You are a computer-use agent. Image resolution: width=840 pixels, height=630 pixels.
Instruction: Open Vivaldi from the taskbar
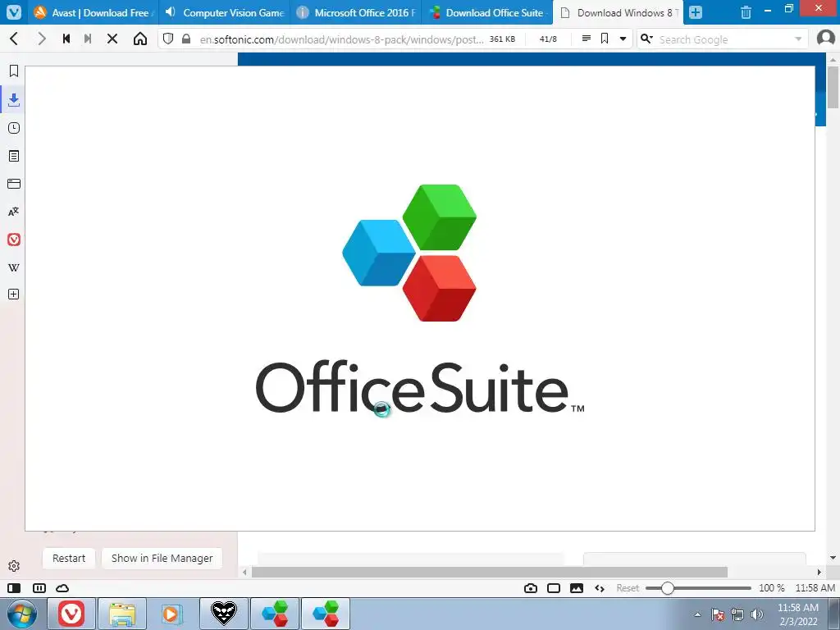[71, 614]
